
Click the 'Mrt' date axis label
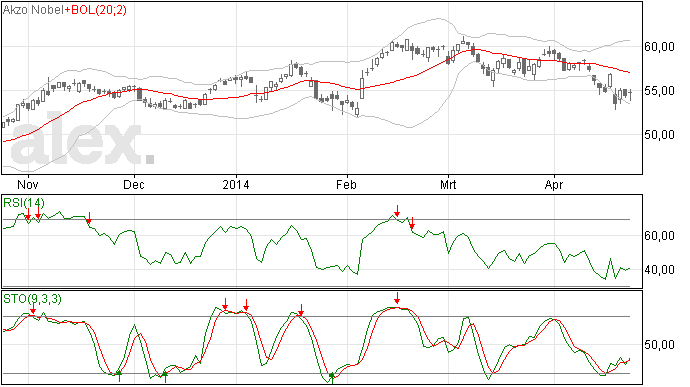pos(448,185)
